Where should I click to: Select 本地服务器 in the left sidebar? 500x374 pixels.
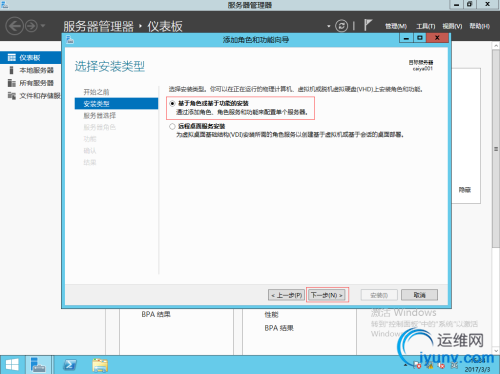point(31,70)
